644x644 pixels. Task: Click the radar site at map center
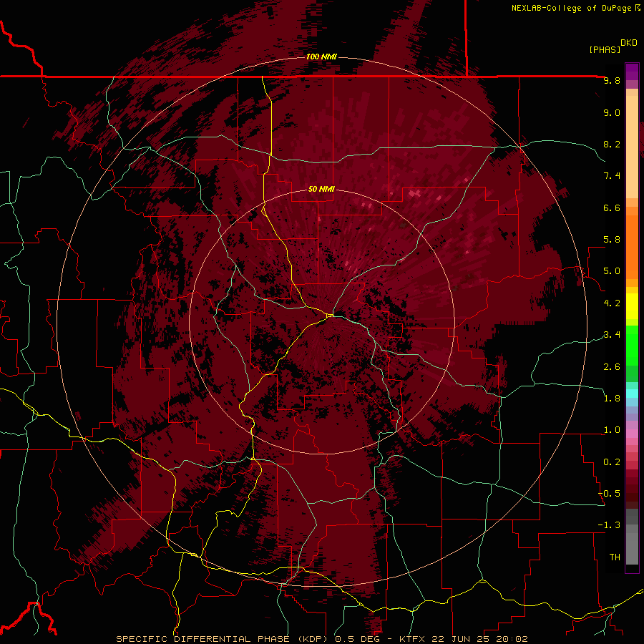pos(330,315)
